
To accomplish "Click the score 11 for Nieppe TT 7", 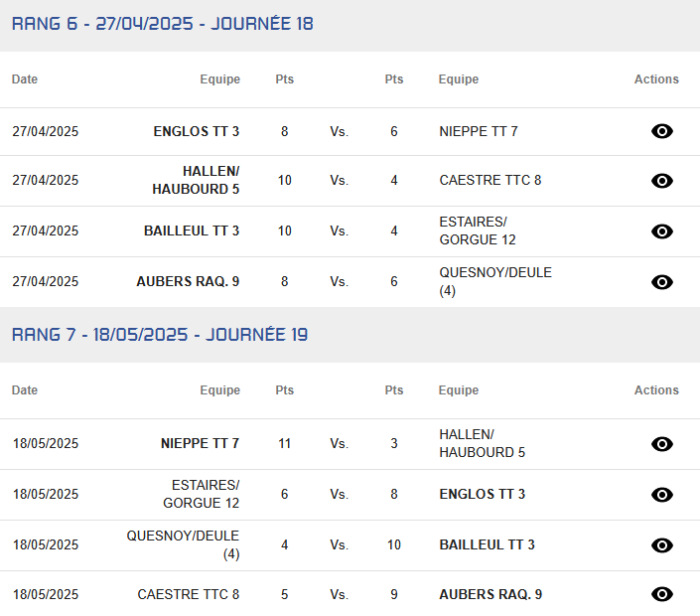I will 285,444.
